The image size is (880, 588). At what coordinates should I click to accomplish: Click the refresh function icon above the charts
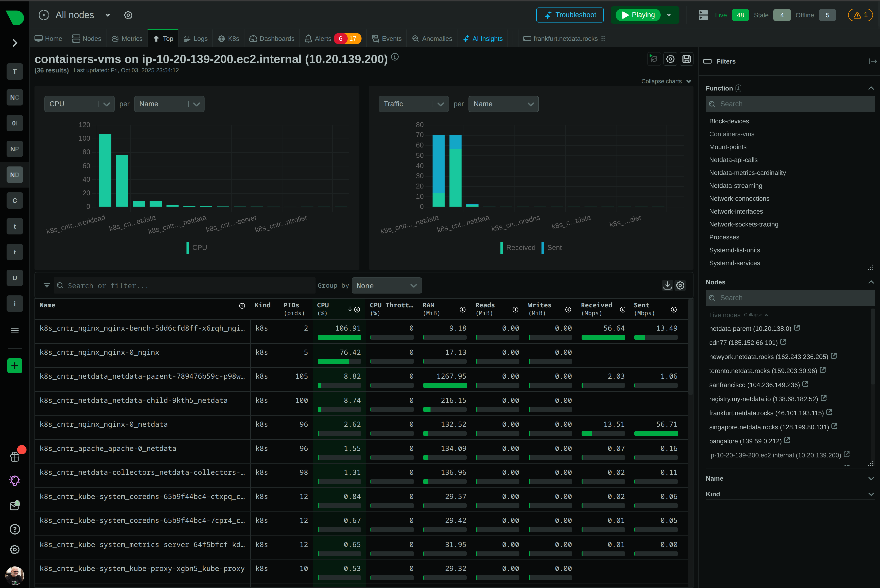click(654, 59)
